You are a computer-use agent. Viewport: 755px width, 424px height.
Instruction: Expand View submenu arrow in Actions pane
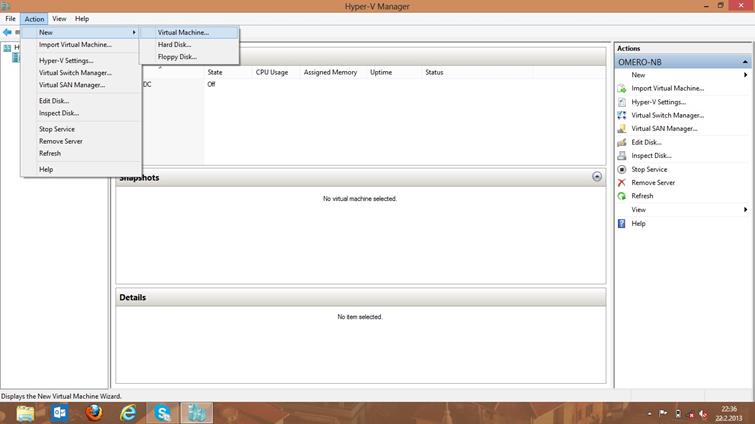(x=745, y=210)
